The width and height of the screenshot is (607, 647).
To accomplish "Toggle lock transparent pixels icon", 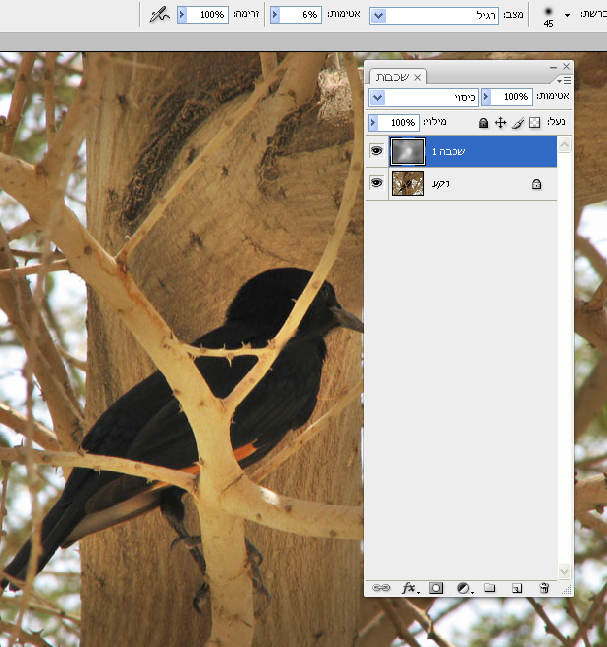I will 535,123.
